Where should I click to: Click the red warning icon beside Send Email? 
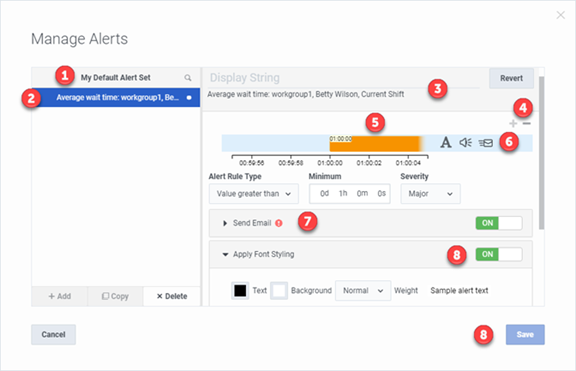[x=279, y=223]
